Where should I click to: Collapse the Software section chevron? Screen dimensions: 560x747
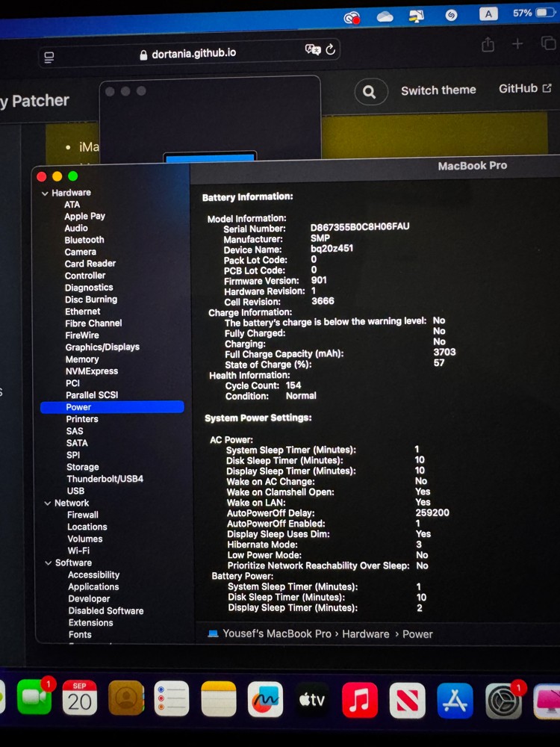[48, 562]
